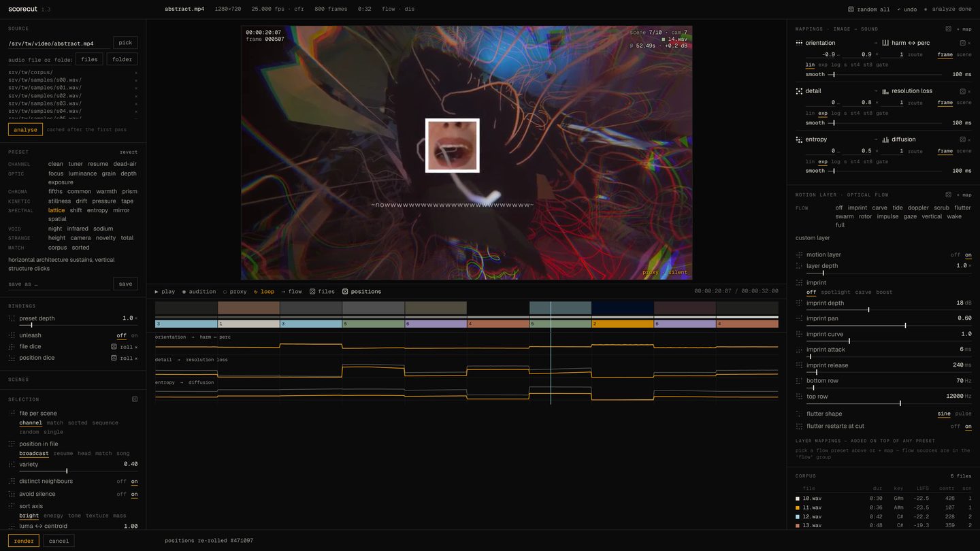
Task: Choose spotlight imprint mode
Action: [836, 293]
